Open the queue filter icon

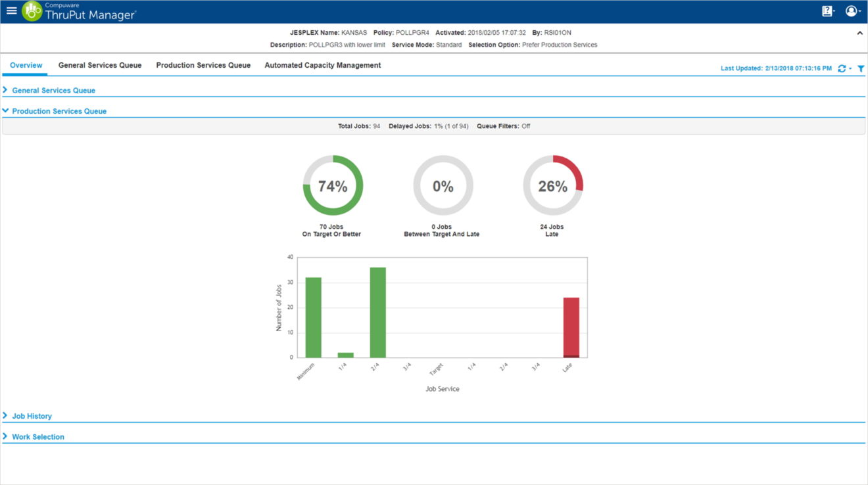point(861,68)
